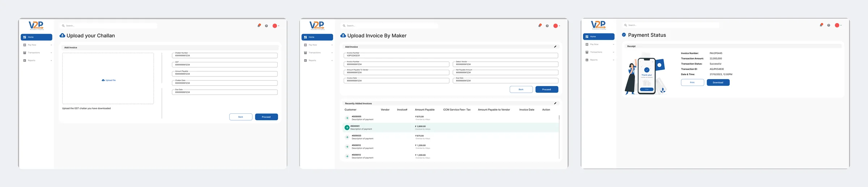Click notification bell in Payment Status screen
Image resolution: width=868 pixels, height=187 pixels.
point(821,25)
